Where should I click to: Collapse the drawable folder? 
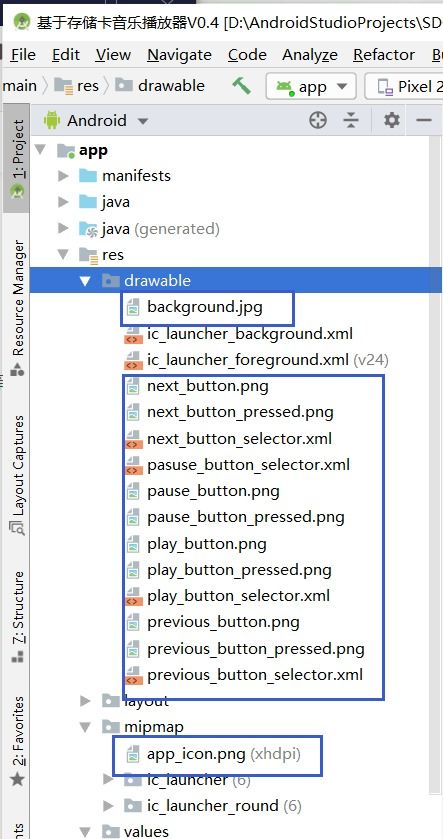[x=85, y=281]
